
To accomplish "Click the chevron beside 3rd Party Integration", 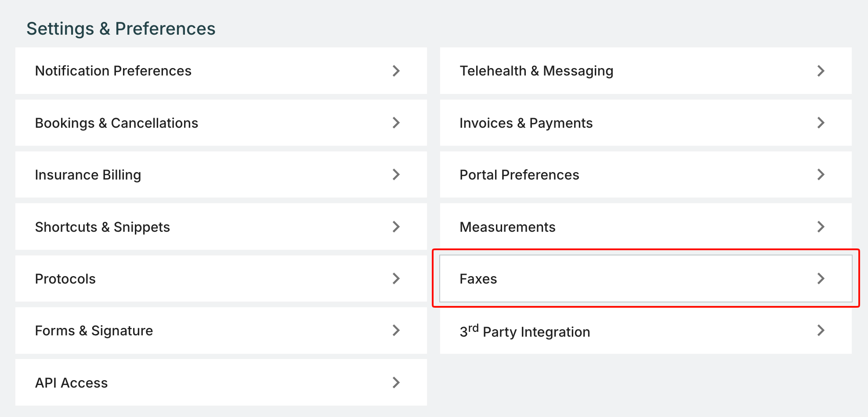I will click(x=821, y=331).
